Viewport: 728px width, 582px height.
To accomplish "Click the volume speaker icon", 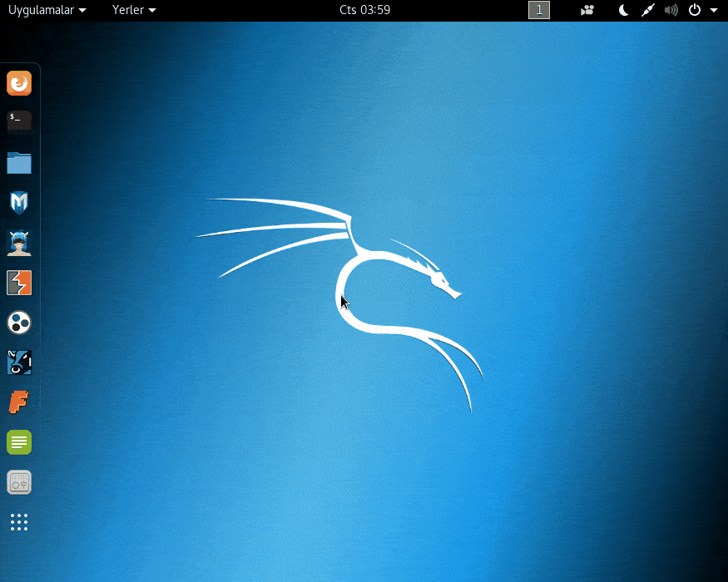I will coord(671,10).
